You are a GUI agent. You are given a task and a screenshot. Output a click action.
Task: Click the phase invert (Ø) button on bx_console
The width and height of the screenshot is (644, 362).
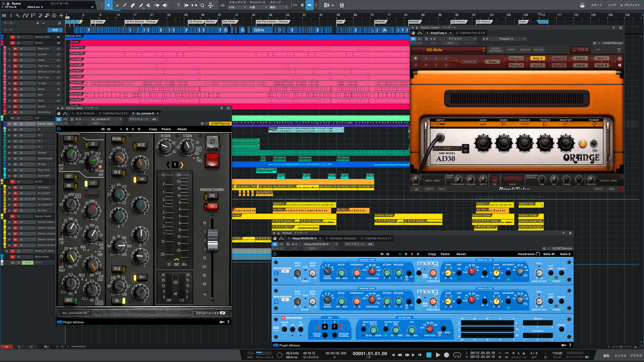coord(212,142)
